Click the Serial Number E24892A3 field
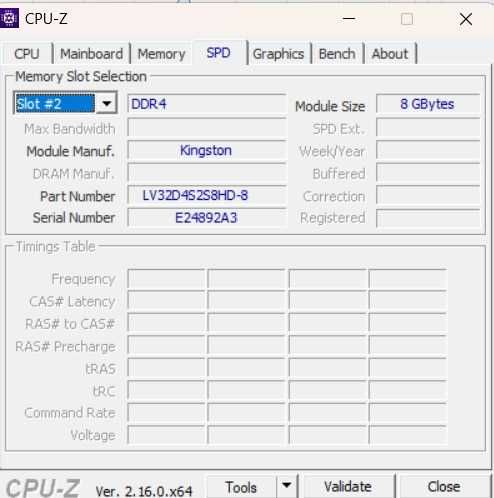 [x=207, y=218]
